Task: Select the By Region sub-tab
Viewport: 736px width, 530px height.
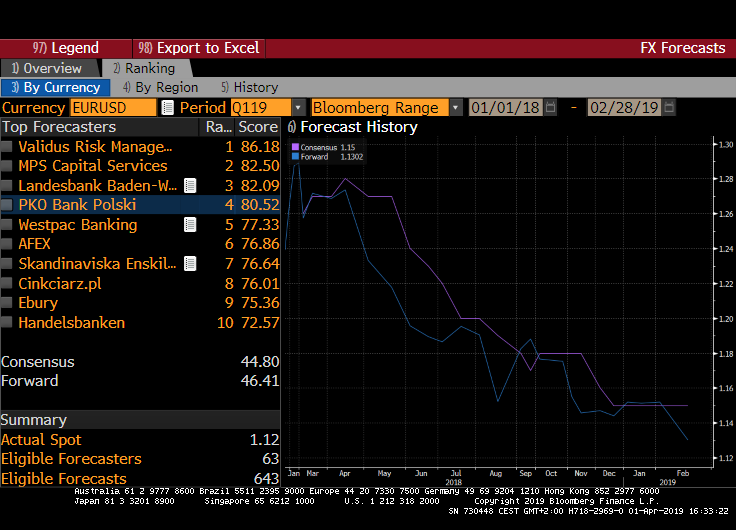Action: (160, 88)
